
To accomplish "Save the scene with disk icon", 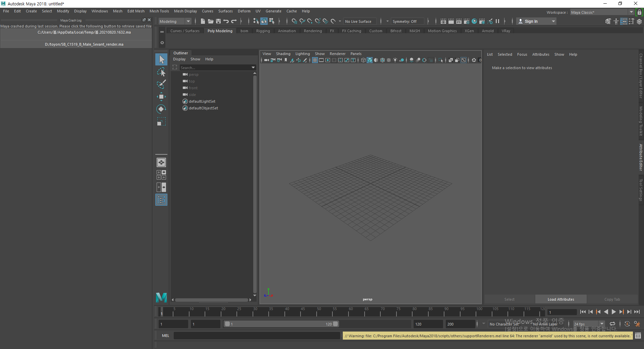I will (218, 21).
